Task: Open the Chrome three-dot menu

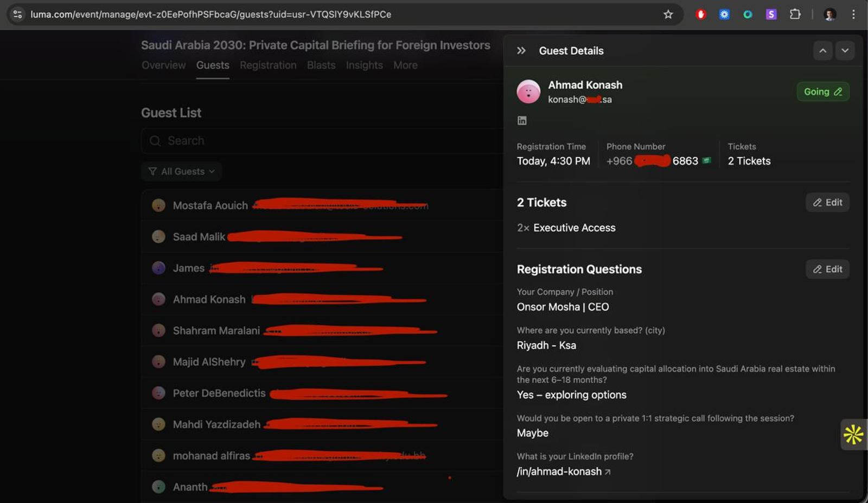Action: click(853, 14)
